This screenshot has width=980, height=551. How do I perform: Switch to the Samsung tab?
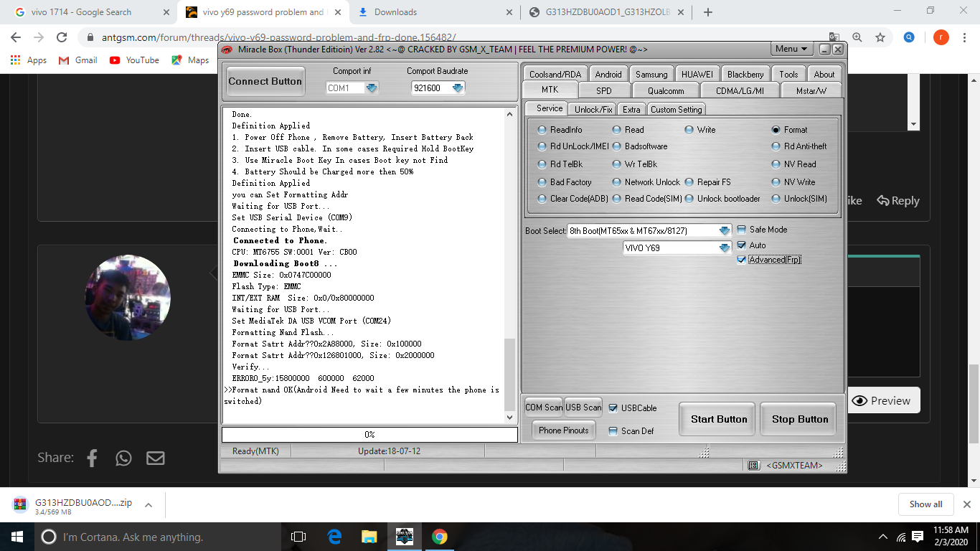click(651, 74)
